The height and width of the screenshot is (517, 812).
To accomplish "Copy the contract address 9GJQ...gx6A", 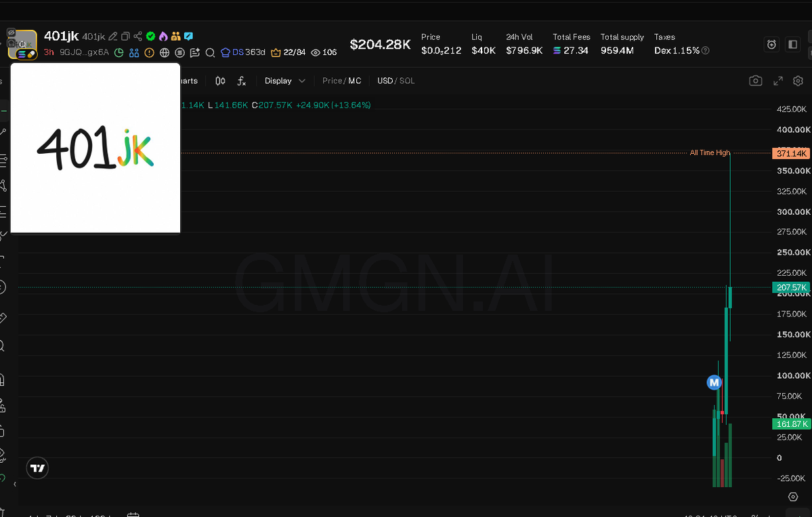I will (84, 52).
